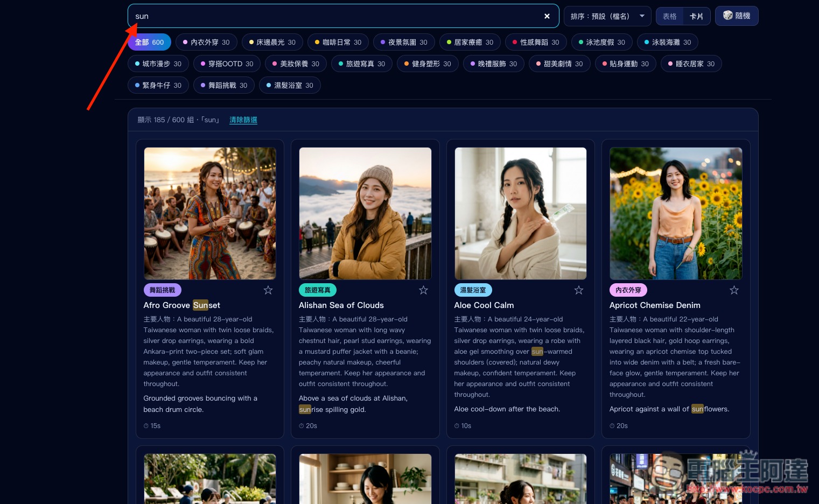This screenshot has width=819, height=504.
Task: Open the Afro Groove Sunset thumbnail
Action: click(210, 213)
